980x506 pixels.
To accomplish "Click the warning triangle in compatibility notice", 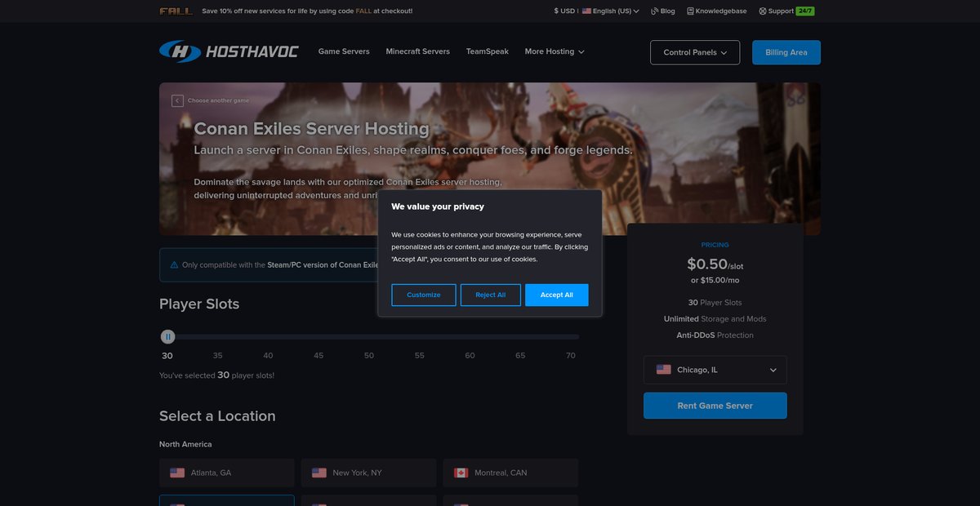I will pos(174,264).
